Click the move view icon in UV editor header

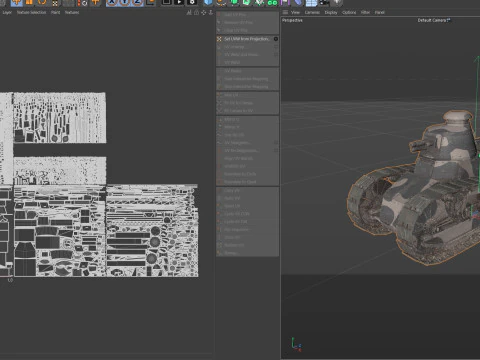point(203,13)
